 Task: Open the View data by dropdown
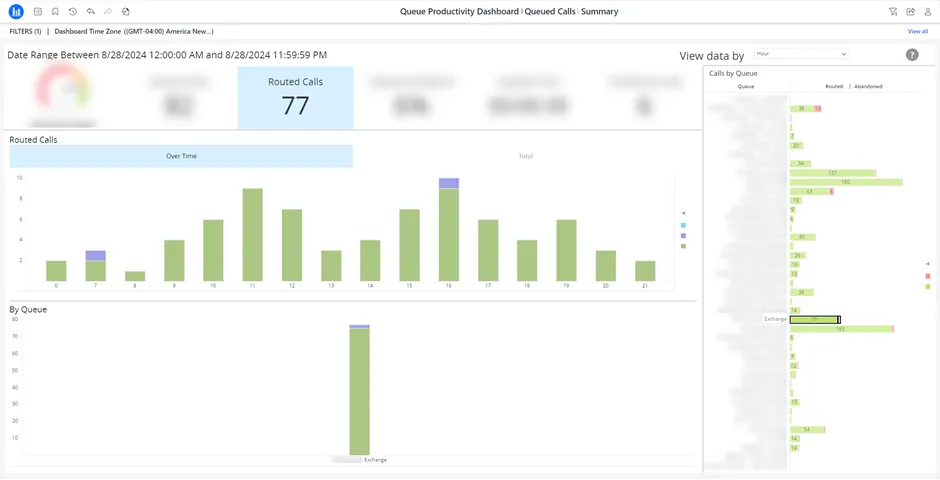(x=801, y=54)
